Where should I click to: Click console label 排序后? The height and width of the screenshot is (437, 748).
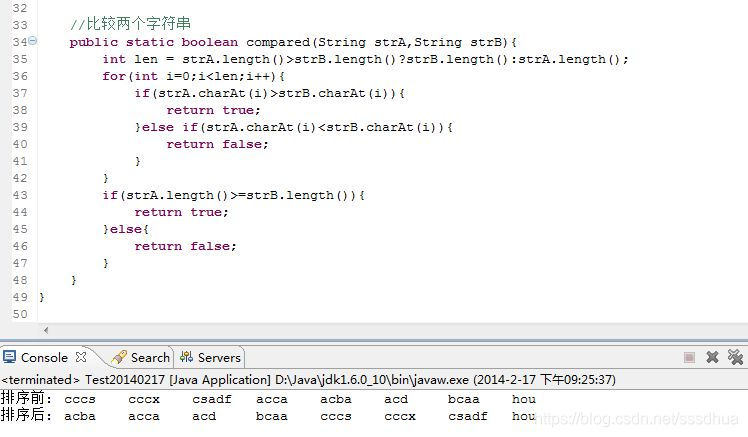(x=26, y=415)
